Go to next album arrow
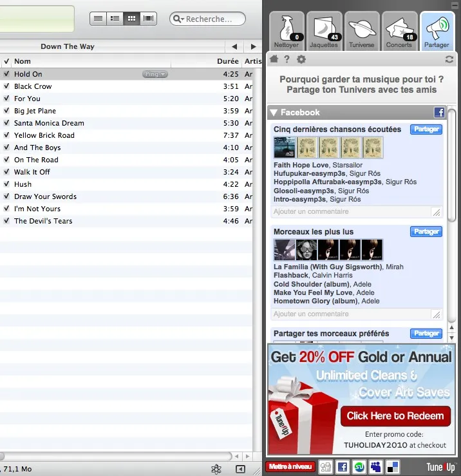461x476 pixels. tap(253, 46)
